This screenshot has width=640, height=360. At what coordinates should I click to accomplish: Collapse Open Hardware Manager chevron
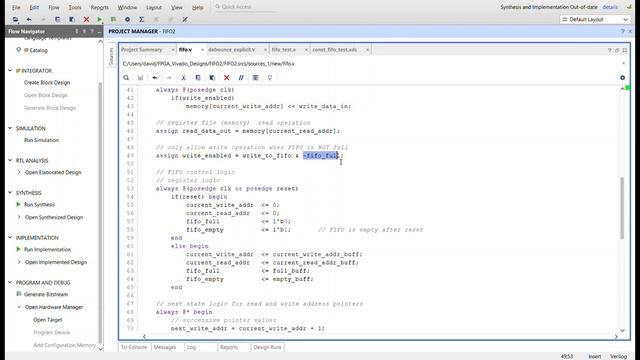(x=19, y=307)
